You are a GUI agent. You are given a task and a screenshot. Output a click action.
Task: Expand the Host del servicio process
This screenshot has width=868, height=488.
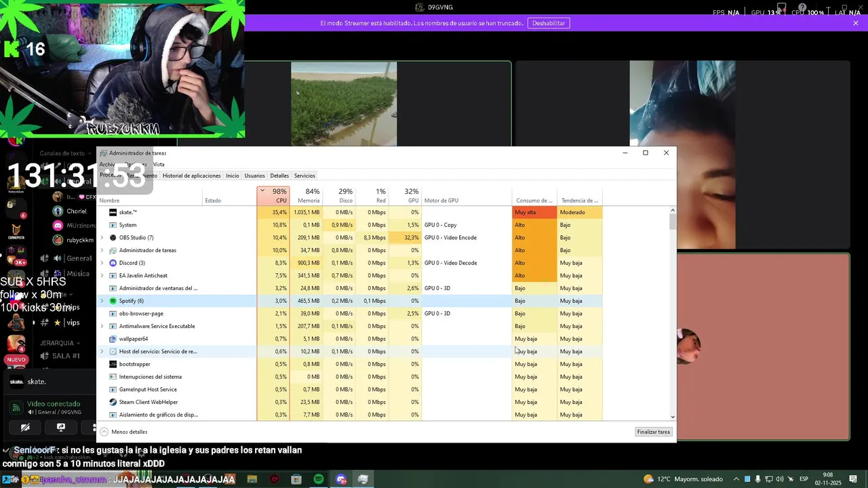pos(102,352)
